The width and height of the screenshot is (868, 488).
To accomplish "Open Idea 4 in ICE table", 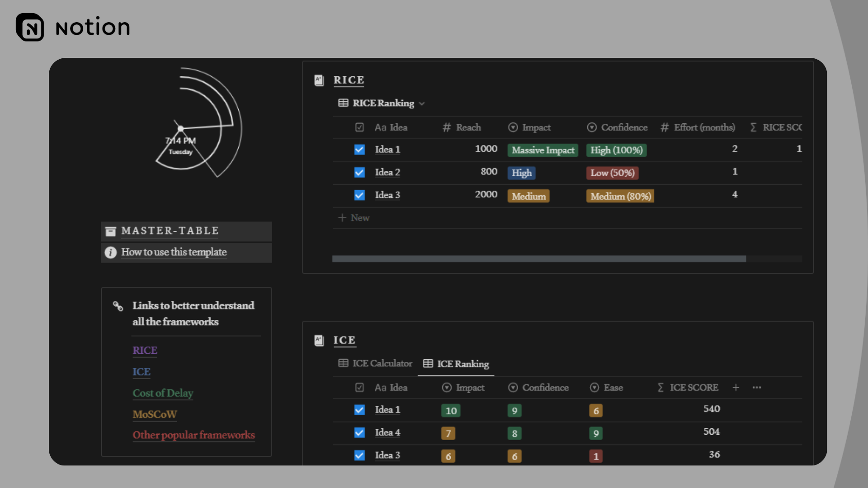I will [x=387, y=433].
